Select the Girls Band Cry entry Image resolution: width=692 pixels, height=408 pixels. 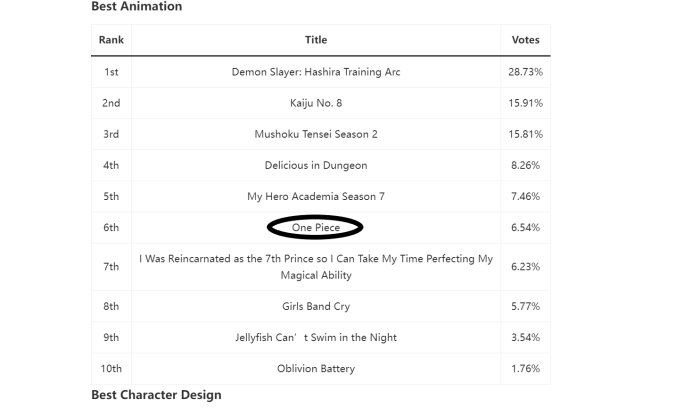click(316, 306)
